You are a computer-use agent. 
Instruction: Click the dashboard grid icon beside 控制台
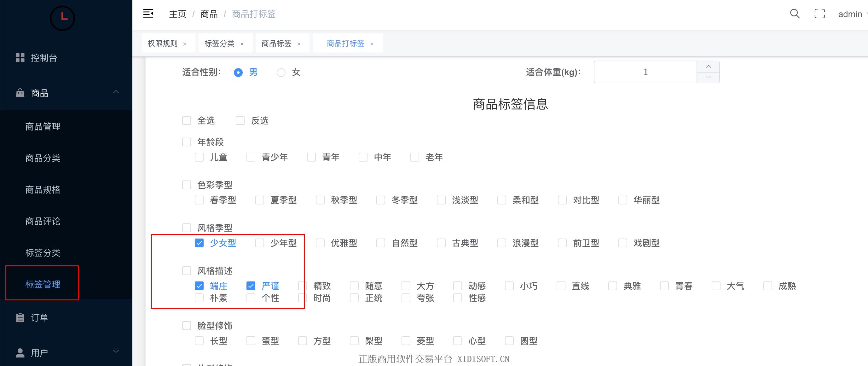tap(20, 58)
